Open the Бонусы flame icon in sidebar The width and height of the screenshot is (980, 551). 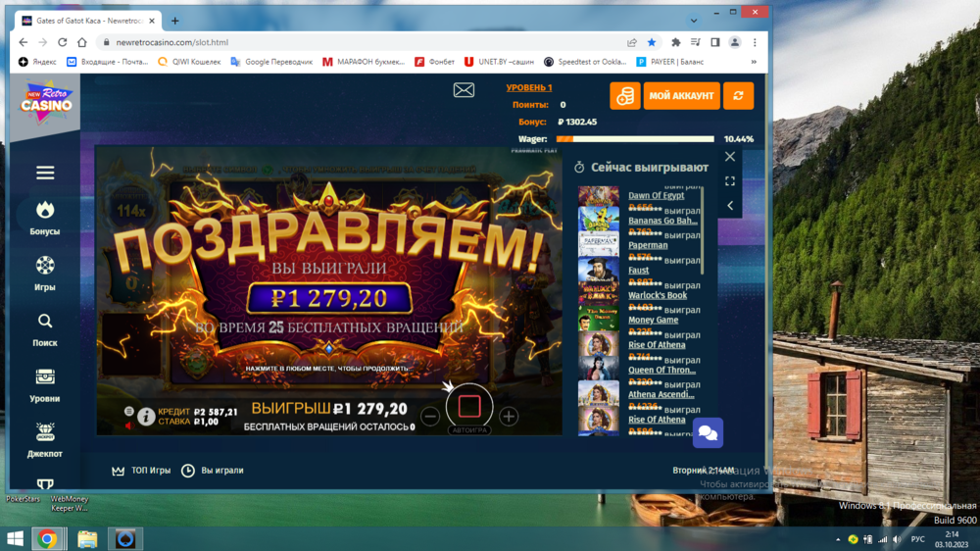(45, 211)
